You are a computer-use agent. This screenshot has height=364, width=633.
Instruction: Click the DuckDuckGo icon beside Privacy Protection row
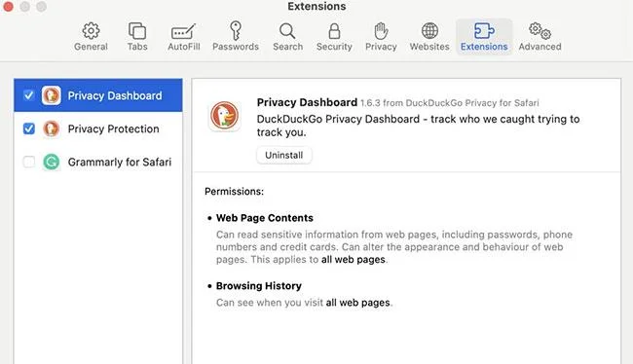click(52, 128)
